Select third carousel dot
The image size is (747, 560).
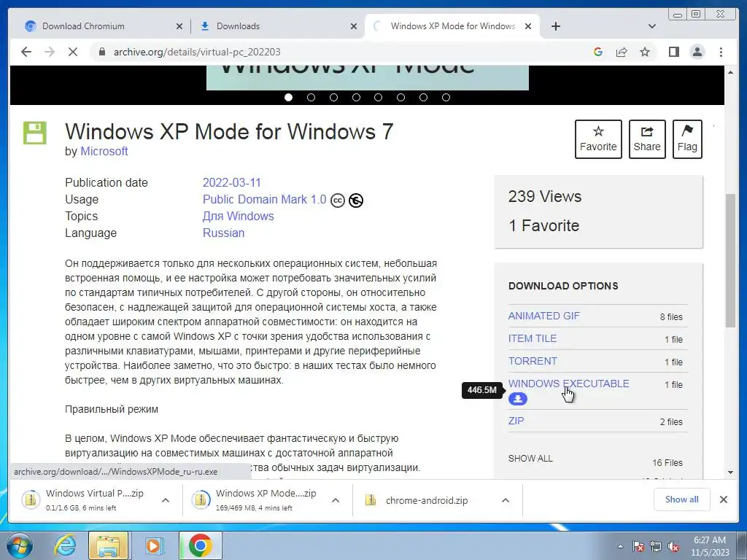pos(333,97)
